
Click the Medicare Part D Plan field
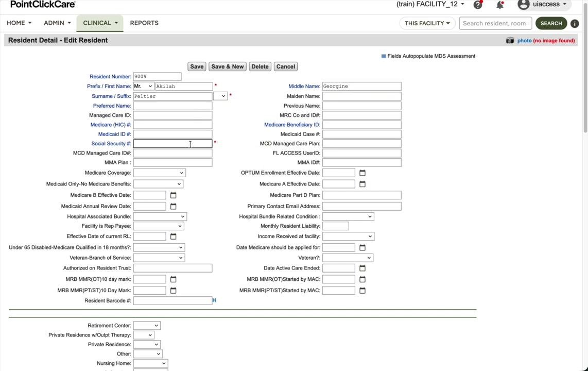pos(362,195)
